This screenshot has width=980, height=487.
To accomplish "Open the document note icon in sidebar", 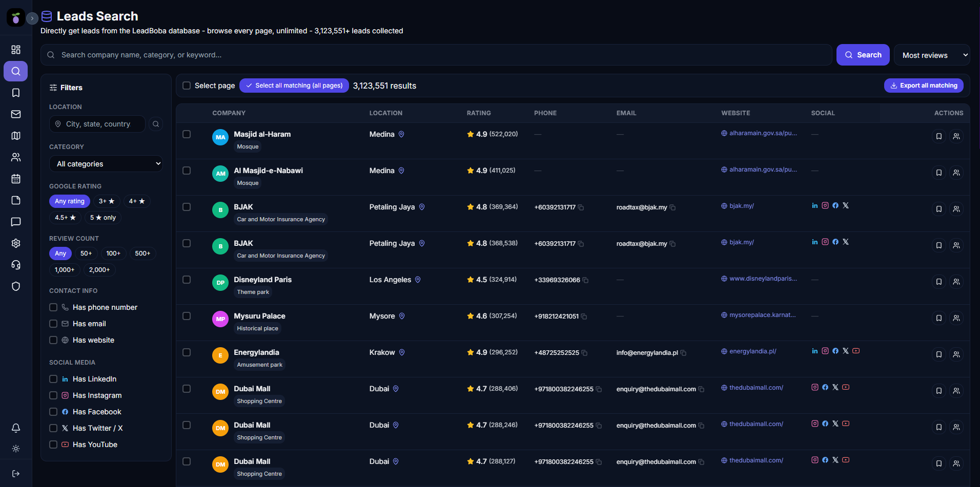I will click(16, 200).
